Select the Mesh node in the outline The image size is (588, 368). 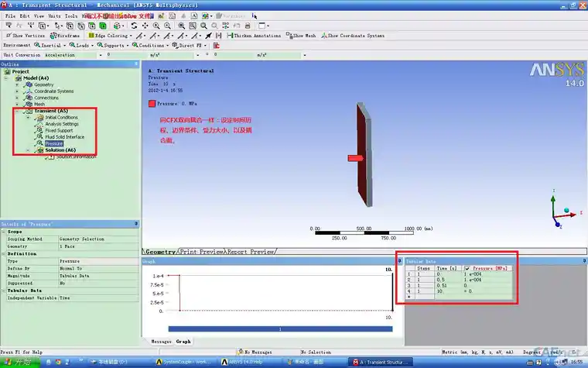click(39, 104)
